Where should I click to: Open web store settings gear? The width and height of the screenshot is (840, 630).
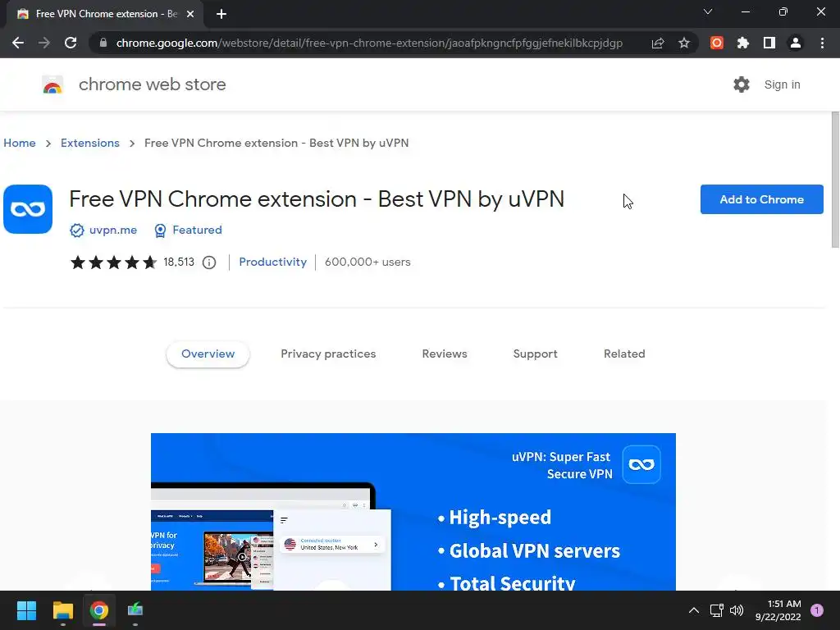tap(741, 84)
